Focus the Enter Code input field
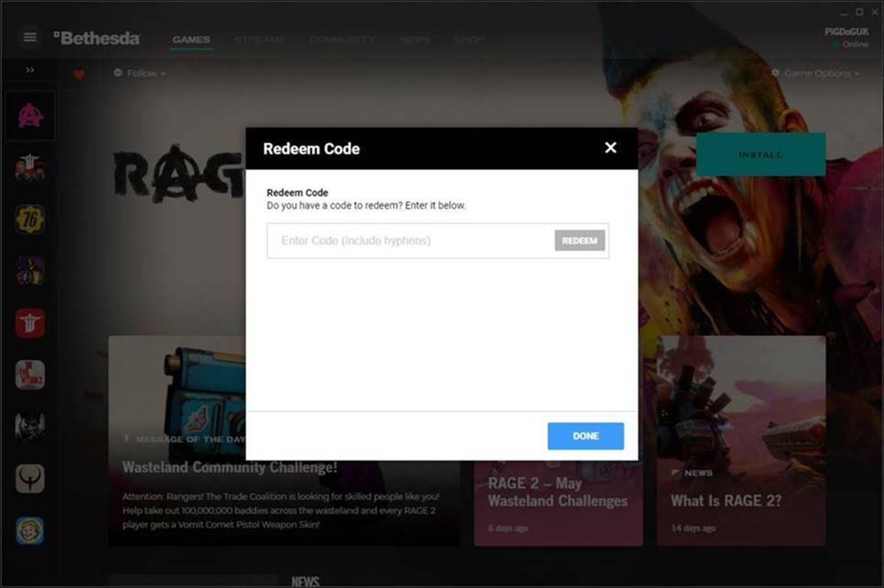 [x=411, y=241]
